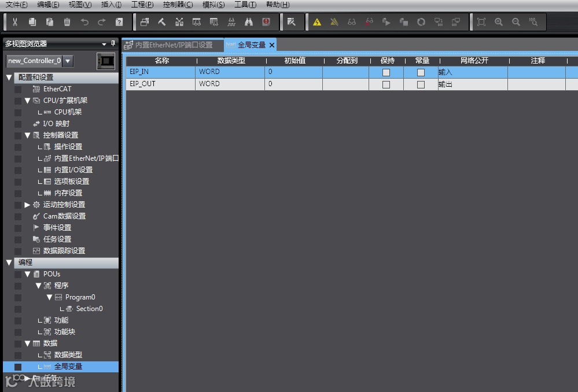This screenshot has height=392, width=578.
Task: Click the stop monitoring red glasses icon
Action: (369, 22)
